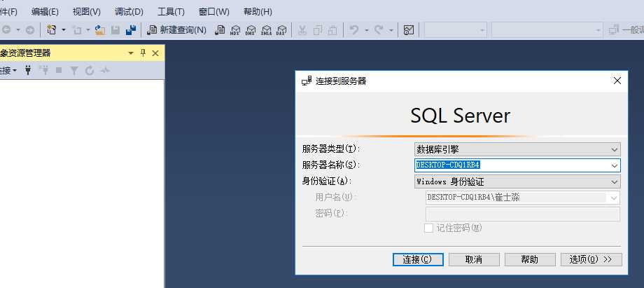Click the DMX query icon
The height and width of the screenshot is (288, 644).
(251, 30)
